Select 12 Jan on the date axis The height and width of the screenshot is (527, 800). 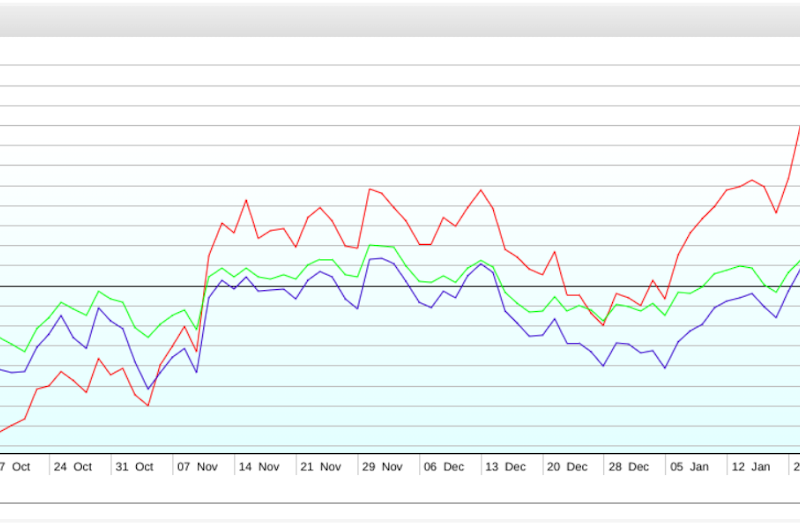click(750, 467)
